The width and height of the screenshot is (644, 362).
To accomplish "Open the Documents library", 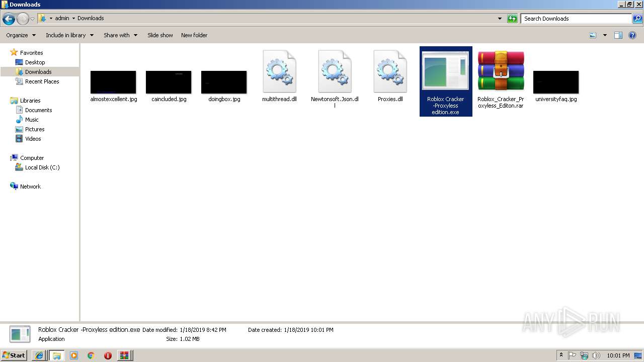I will pyautogui.click(x=38, y=110).
